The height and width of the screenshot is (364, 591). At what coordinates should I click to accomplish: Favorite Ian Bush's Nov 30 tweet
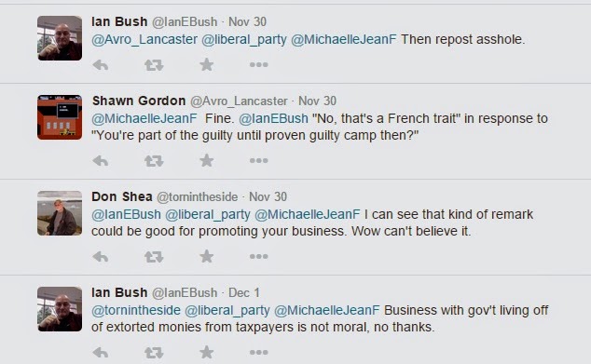tap(207, 65)
